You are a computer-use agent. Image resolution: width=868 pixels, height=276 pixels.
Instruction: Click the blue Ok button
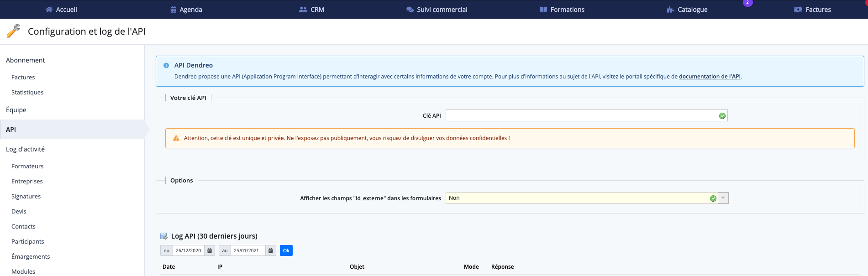click(x=286, y=250)
